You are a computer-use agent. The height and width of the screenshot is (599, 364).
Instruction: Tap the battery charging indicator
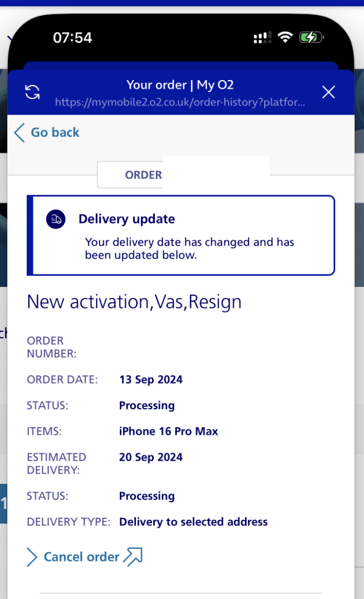pos(312,37)
